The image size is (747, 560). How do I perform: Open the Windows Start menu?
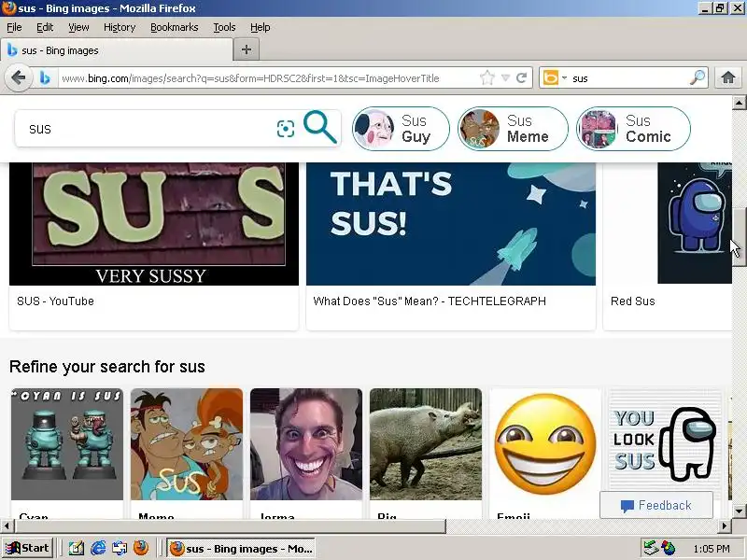[x=27, y=548]
